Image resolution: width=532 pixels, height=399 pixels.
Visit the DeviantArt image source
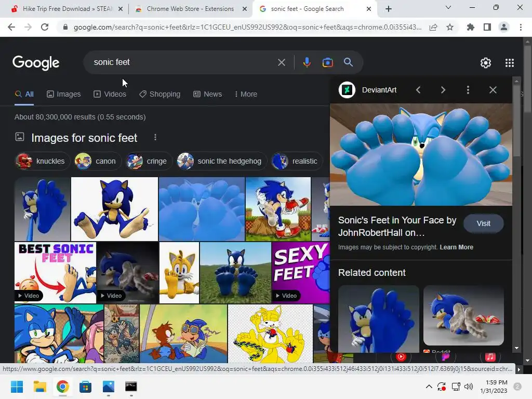click(483, 223)
